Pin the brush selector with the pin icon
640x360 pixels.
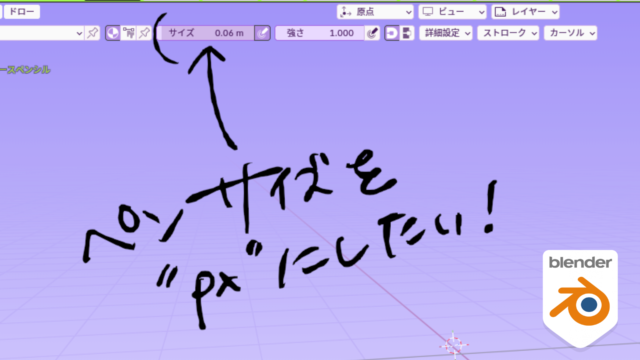click(x=93, y=33)
